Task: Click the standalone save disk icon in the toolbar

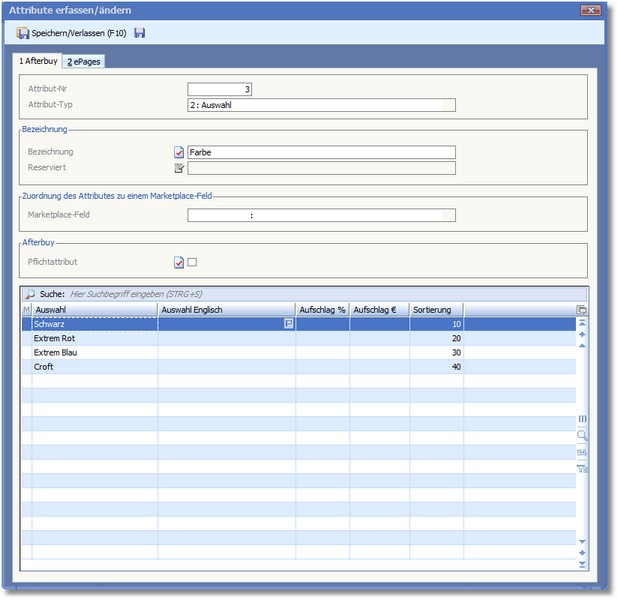Action: click(x=139, y=33)
